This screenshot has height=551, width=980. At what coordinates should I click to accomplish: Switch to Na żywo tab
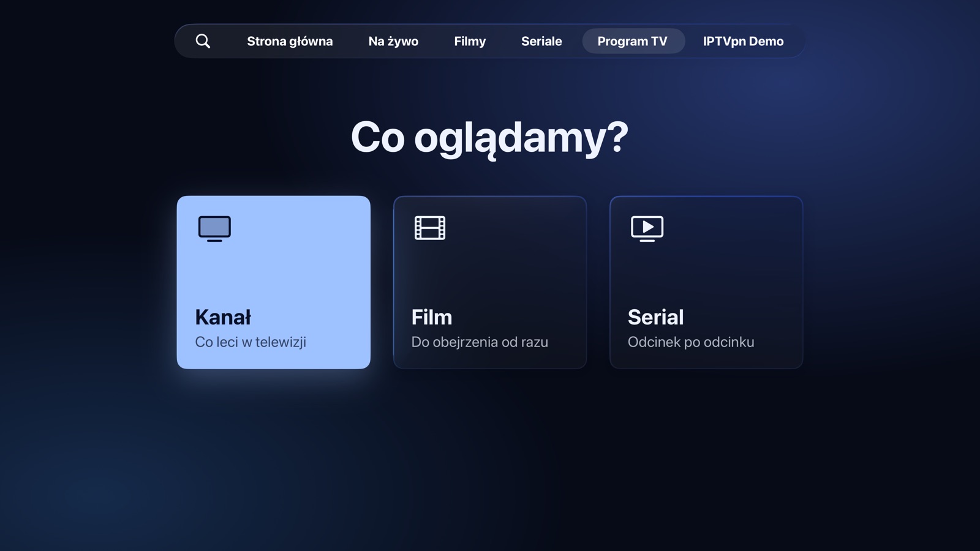point(393,41)
